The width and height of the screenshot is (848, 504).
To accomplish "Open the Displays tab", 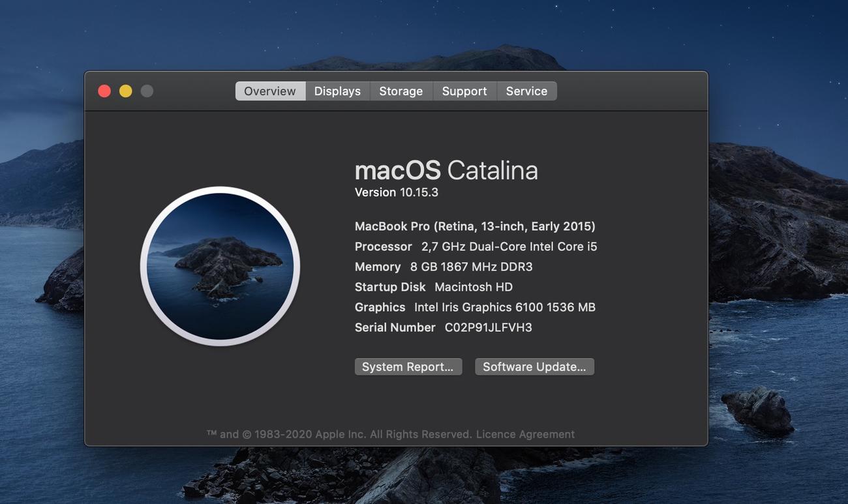I will pyautogui.click(x=337, y=91).
